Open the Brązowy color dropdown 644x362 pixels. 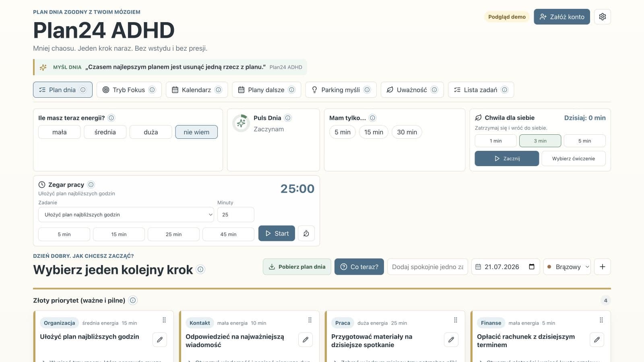[567, 267]
